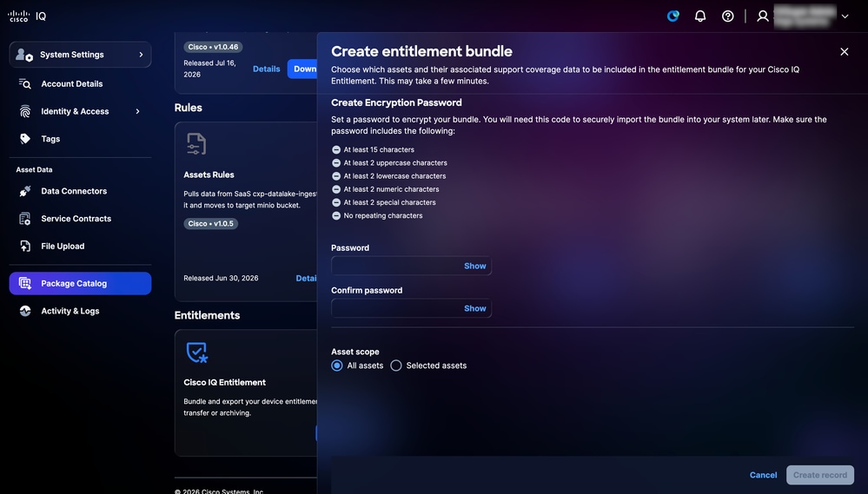
Task: Expand the Identity & Access chevron
Action: point(138,111)
